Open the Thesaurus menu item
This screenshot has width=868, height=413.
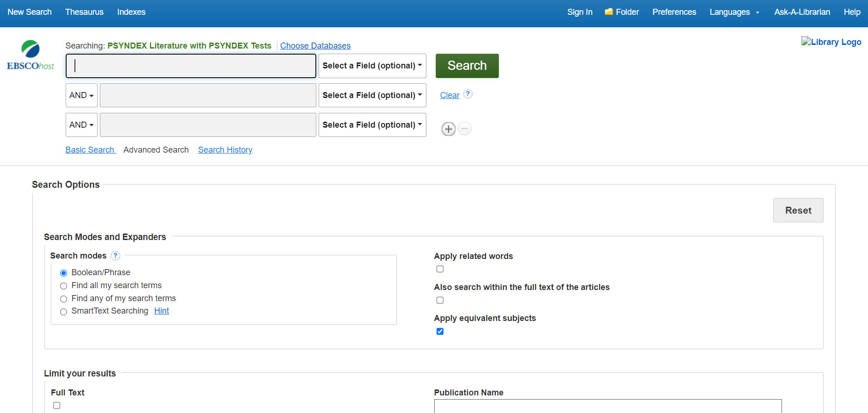click(x=84, y=12)
